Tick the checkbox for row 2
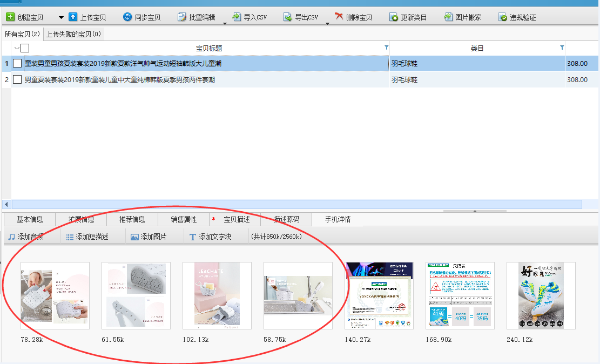This screenshot has height=364, width=600. (x=17, y=79)
